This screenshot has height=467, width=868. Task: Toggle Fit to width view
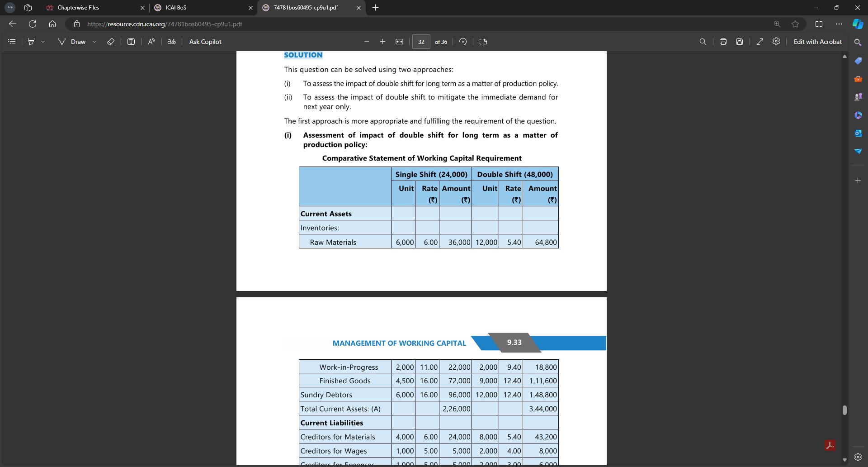click(x=400, y=42)
